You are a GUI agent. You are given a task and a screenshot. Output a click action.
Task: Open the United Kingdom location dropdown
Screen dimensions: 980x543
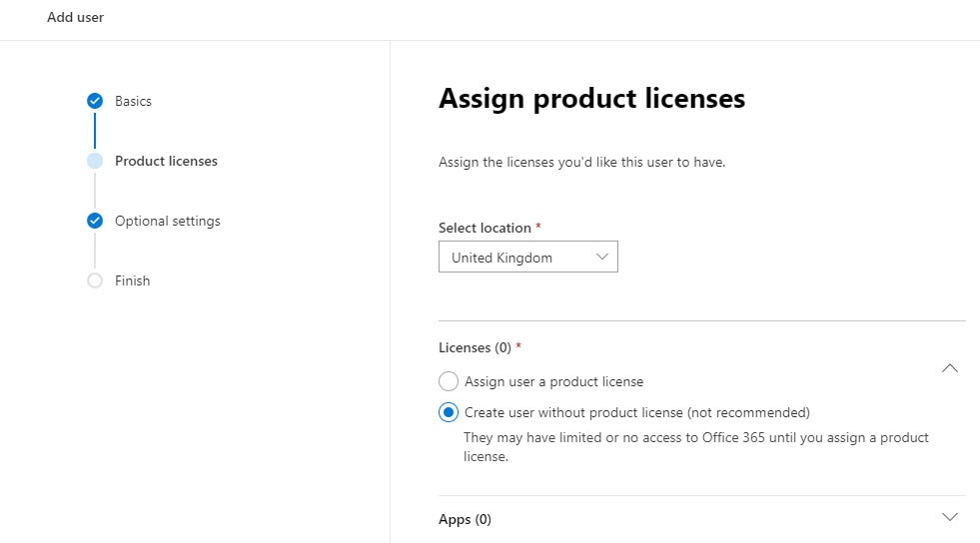(x=527, y=257)
